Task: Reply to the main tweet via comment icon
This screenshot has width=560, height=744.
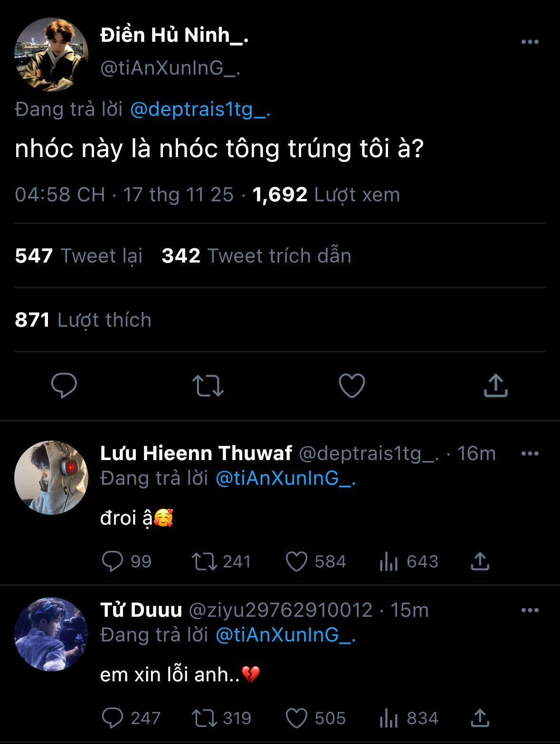Action: tap(64, 385)
